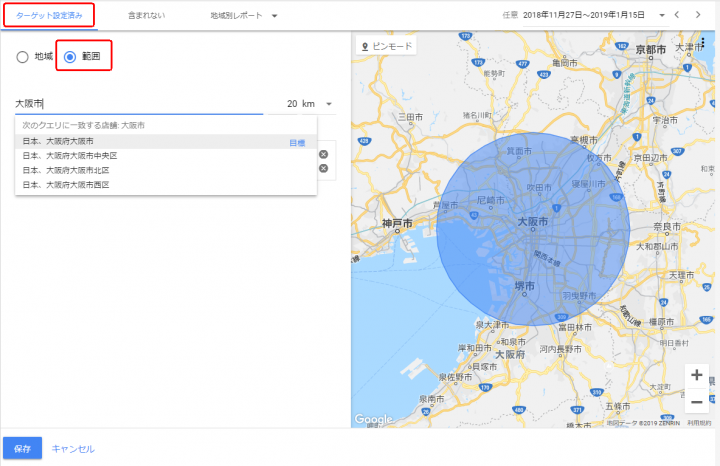Click the 奈良市 label on the map

[667, 227]
